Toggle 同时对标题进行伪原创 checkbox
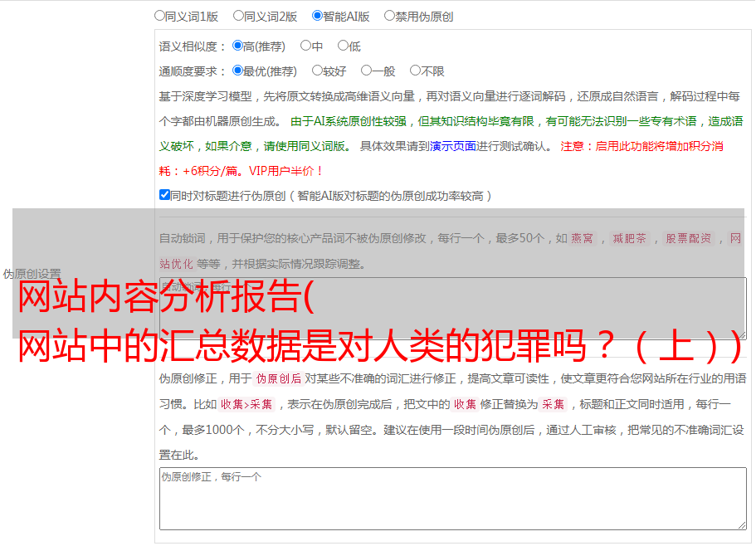756x546 pixels. [164, 195]
